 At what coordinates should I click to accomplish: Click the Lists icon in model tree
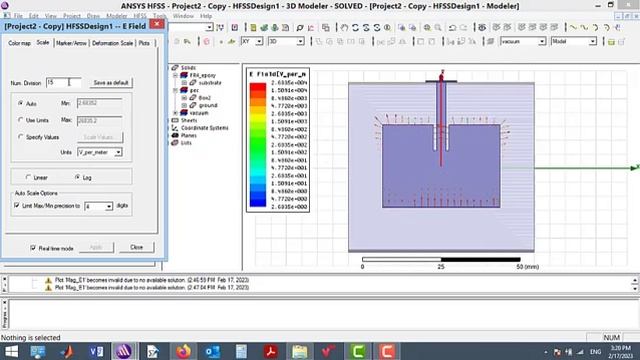(175, 143)
